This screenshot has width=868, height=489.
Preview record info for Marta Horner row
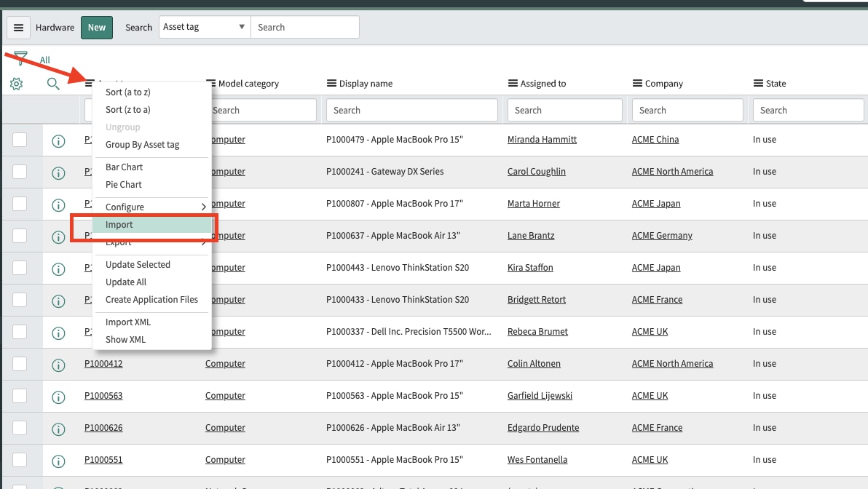pyautogui.click(x=58, y=205)
